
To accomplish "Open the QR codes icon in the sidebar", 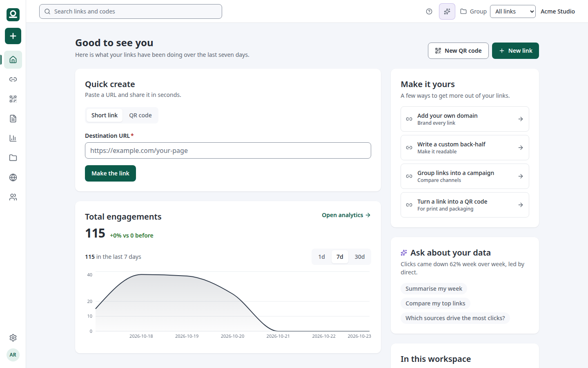I will [x=13, y=99].
